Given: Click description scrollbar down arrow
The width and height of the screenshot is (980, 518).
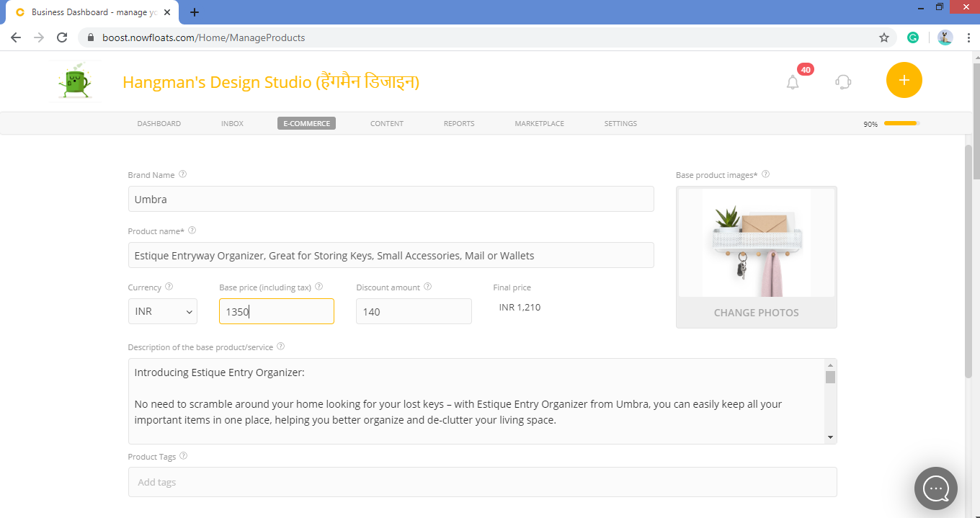Looking at the screenshot, I should (830, 437).
